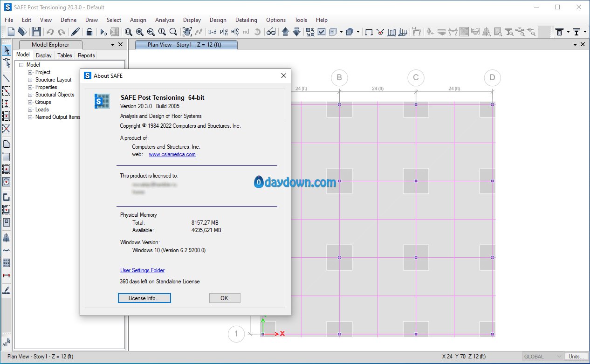This screenshot has height=364, width=590.
Task: Set the Plan view from the toolbar
Action: coord(224,32)
